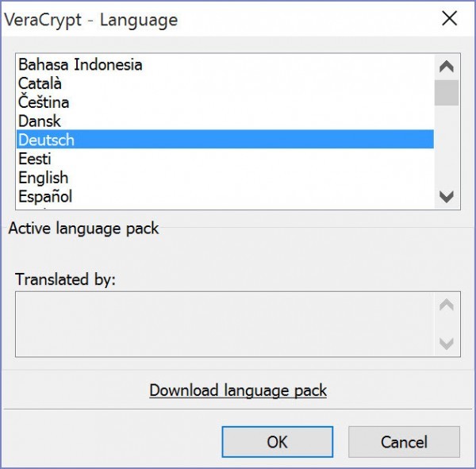Click language list scroll up arrow
Viewport: 476px width, 469px height.
[x=446, y=67]
